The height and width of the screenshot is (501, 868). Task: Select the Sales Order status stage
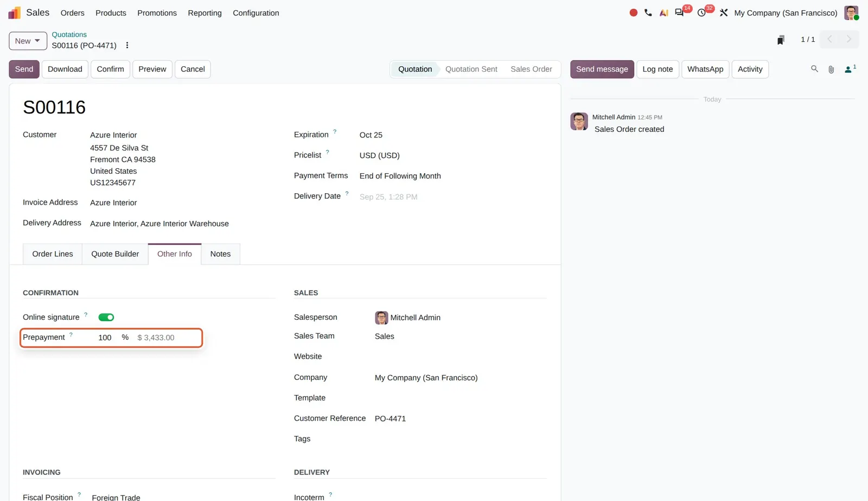(x=531, y=69)
